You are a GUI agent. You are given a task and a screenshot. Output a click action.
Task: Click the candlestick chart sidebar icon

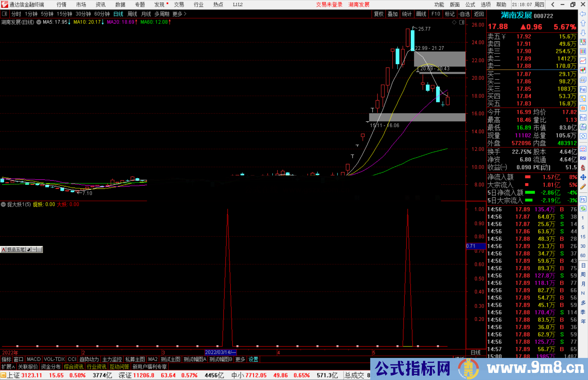click(x=583, y=70)
